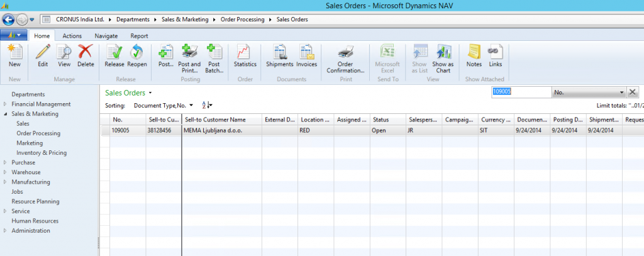
Task: Click Order Processing in breadcrumb
Action: pos(242,19)
